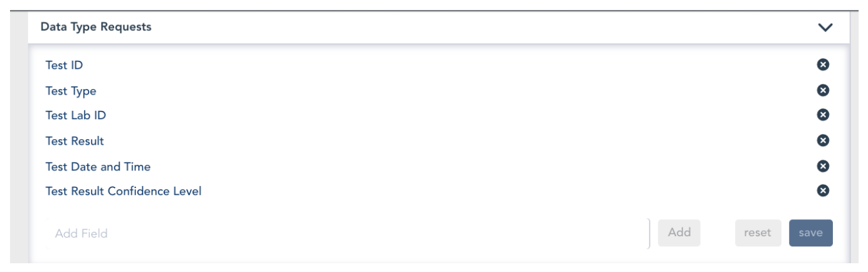Click the down arrow in panel header
Screen dimensions: 868x272
[x=825, y=28]
